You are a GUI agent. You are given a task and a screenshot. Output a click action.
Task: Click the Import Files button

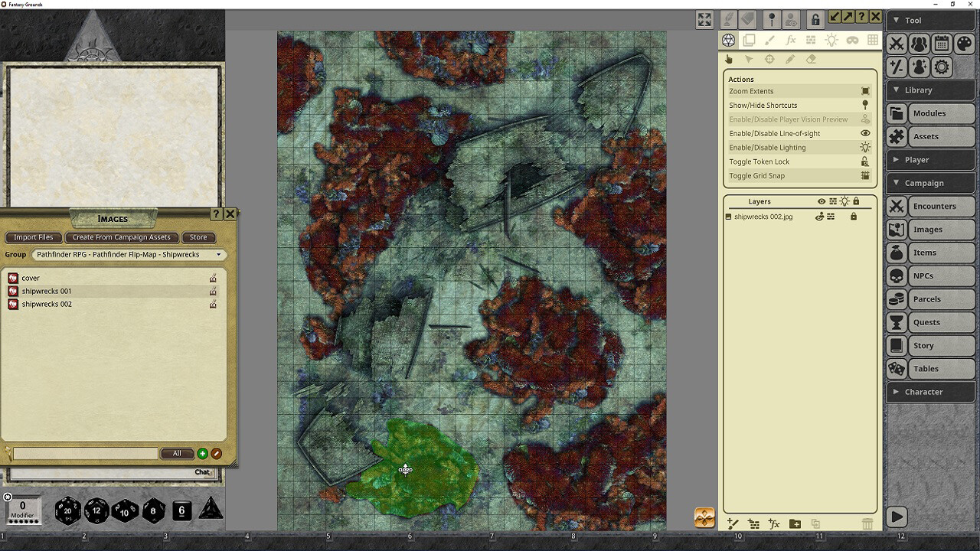[33, 237]
